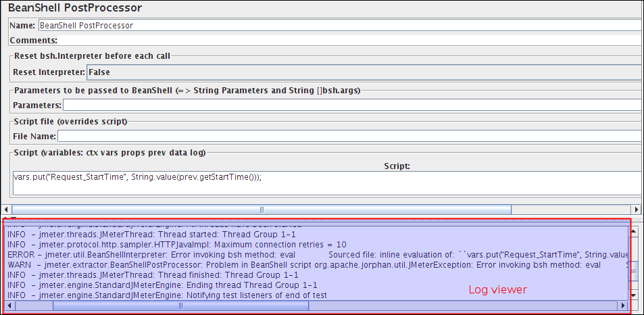Click log viewer vertical scroll down arrow

[x=634, y=295]
